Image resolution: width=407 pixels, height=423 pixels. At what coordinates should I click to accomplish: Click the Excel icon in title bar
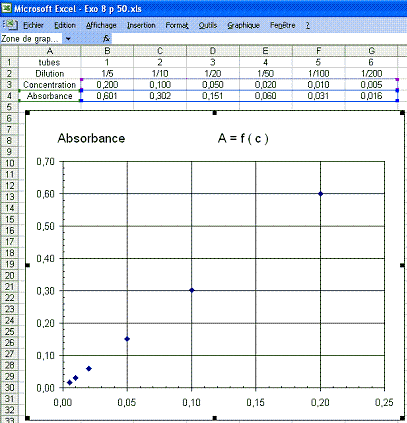pyautogui.click(x=6, y=8)
